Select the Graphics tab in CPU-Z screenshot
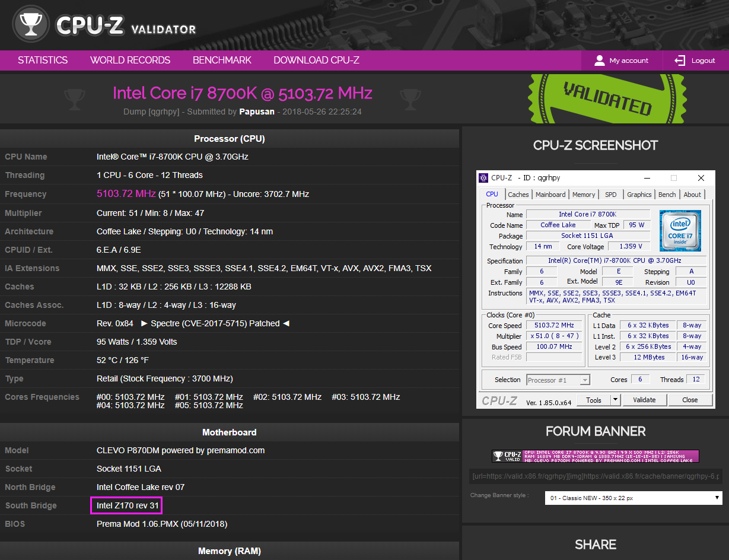The height and width of the screenshot is (560, 729). click(x=639, y=195)
